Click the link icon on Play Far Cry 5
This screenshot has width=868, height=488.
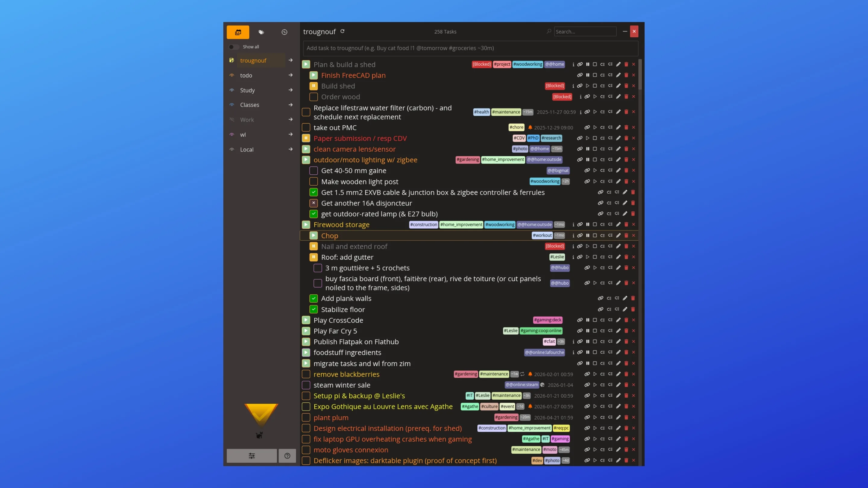tap(580, 331)
